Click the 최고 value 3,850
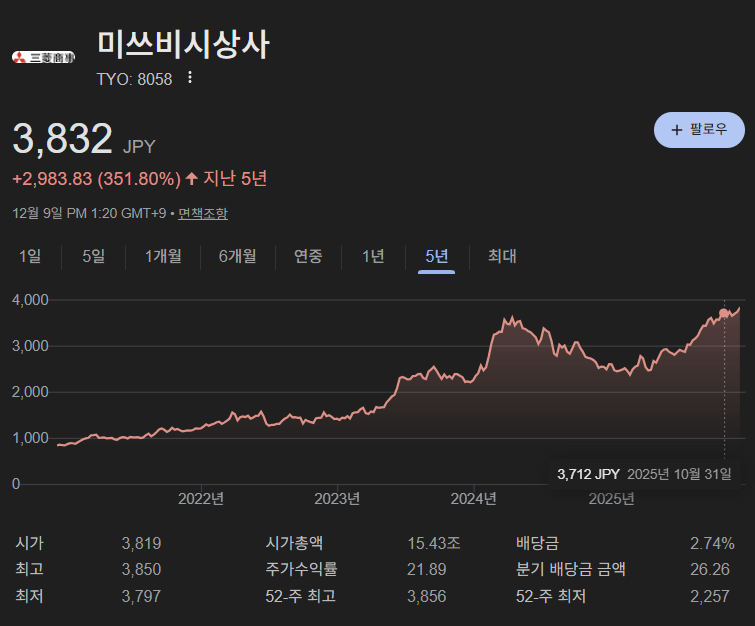The height and width of the screenshot is (626, 755). click(x=141, y=570)
